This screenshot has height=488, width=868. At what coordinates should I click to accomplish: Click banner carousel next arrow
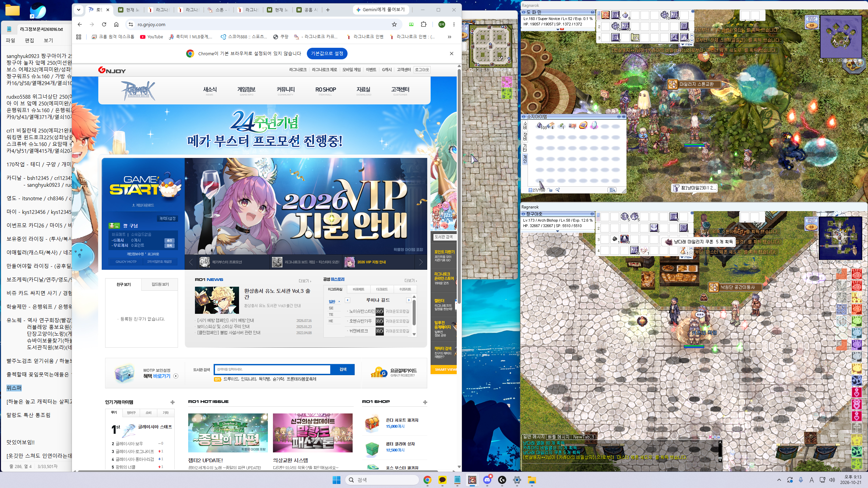pos(421,262)
